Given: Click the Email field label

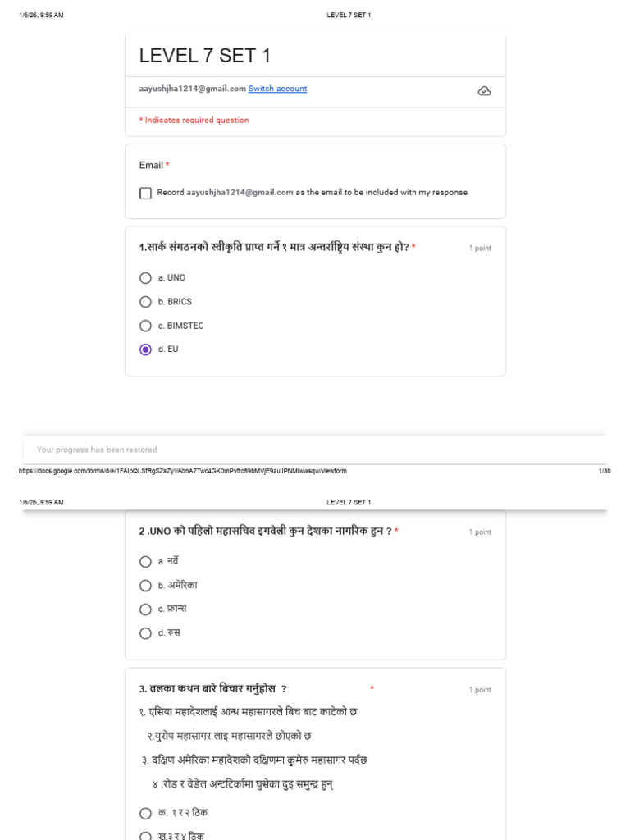Looking at the screenshot, I should (151, 166).
